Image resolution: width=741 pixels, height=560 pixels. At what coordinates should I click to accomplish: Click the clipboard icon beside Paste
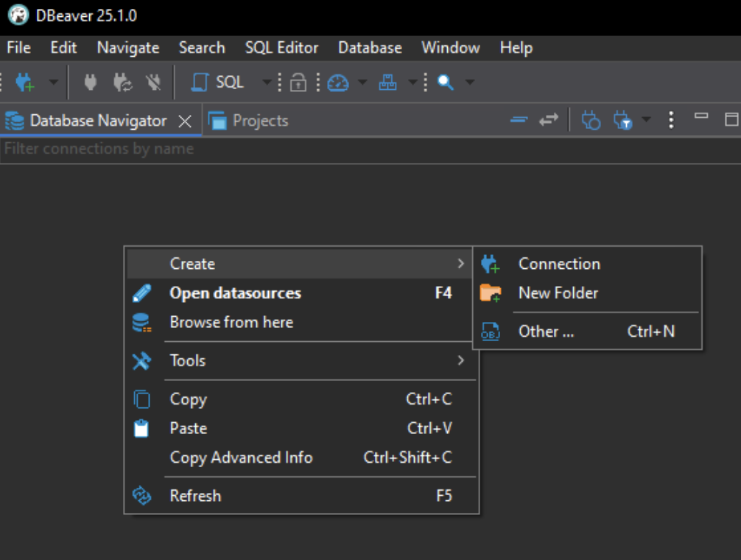141,429
